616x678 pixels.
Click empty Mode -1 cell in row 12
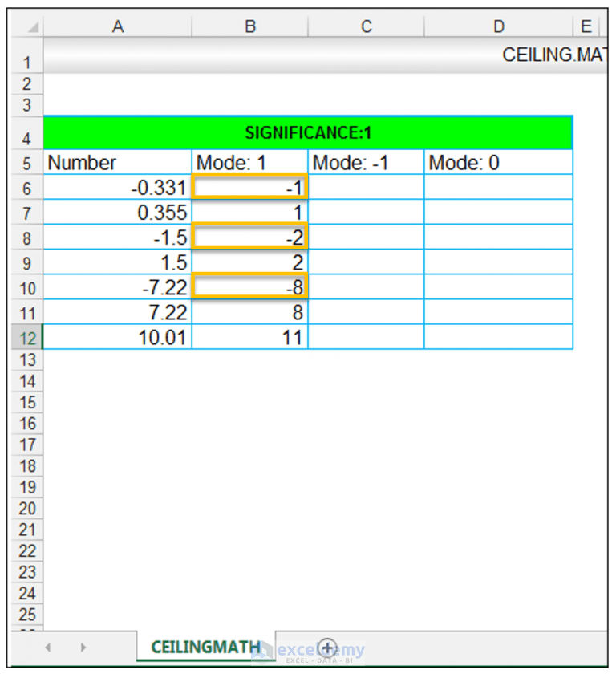point(366,338)
